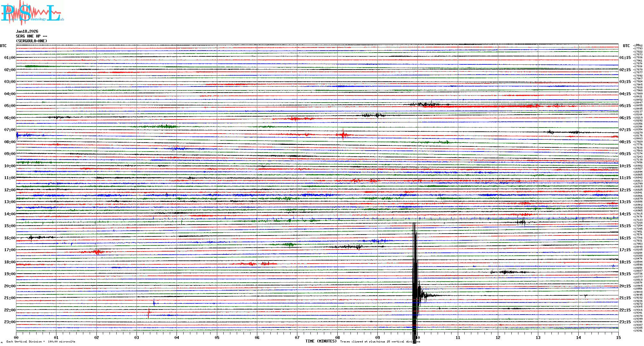Click the 05:00 hour label on left axis
This screenshot has width=644, height=346.
point(10,106)
